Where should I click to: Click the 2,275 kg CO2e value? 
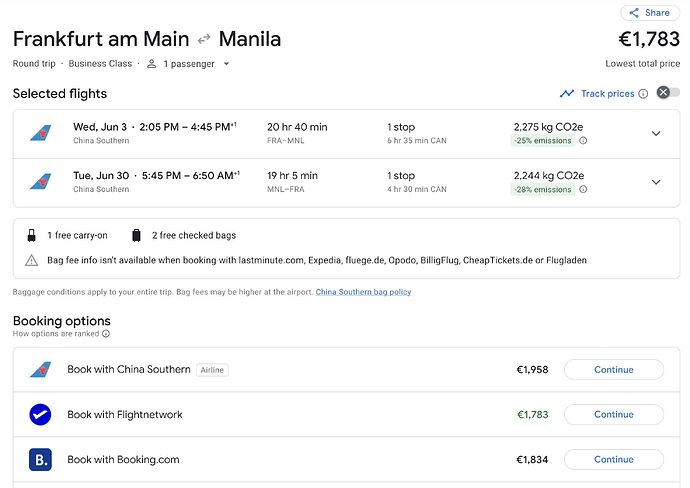(x=548, y=127)
